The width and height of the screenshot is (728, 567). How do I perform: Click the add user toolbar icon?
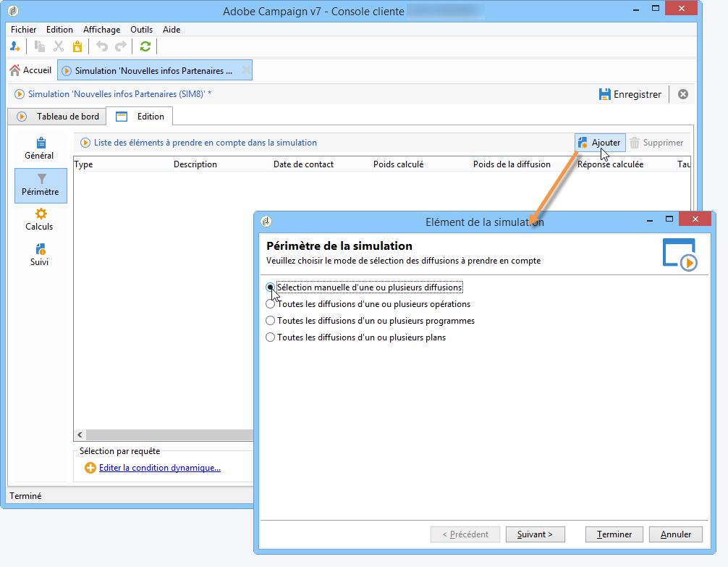[15, 46]
